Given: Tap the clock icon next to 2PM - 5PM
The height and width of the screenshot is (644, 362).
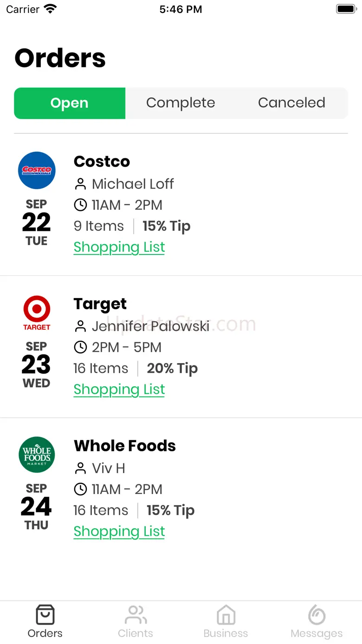Looking at the screenshot, I should coord(80,347).
